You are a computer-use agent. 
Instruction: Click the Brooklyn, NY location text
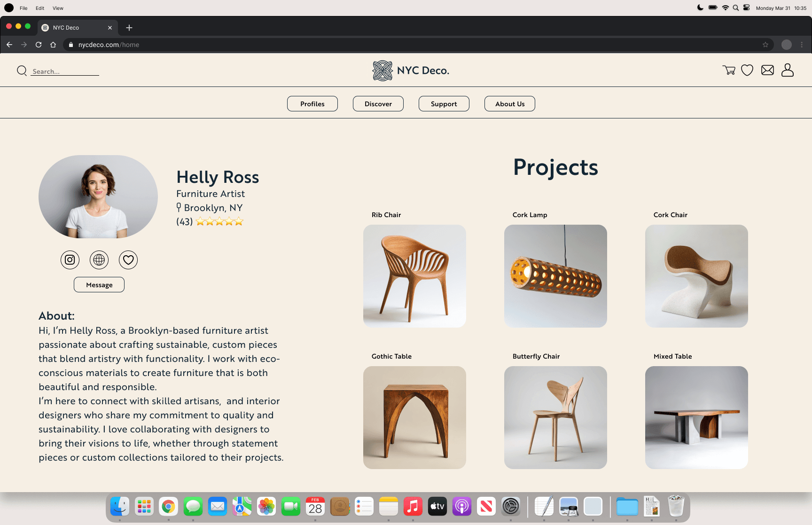point(213,208)
